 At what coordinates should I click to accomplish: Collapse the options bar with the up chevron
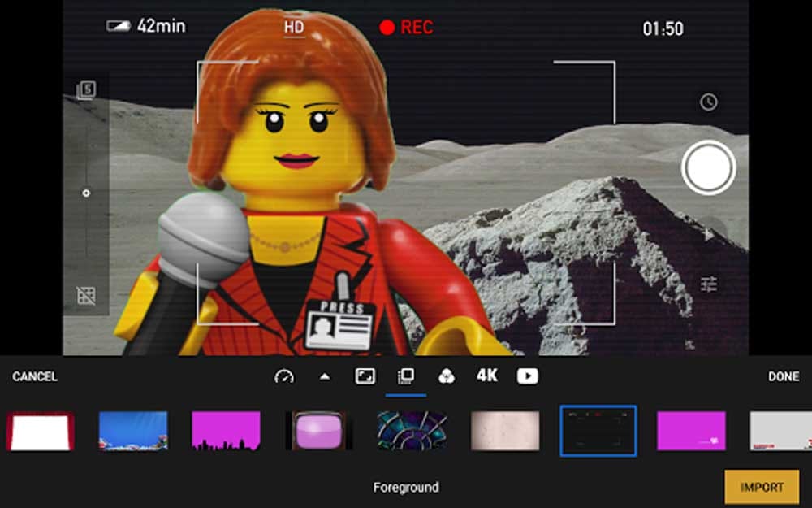pyautogui.click(x=323, y=376)
